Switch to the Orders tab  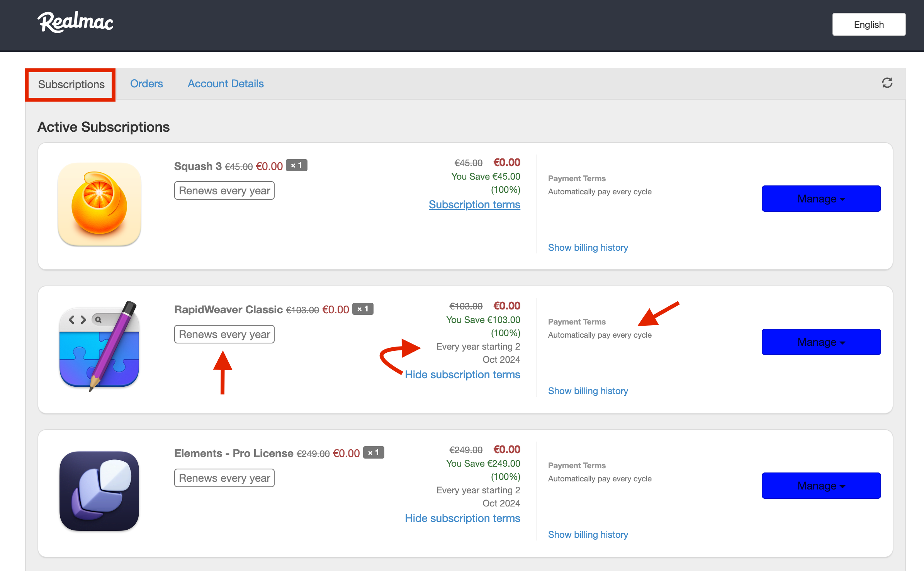pyautogui.click(x=146, y=83)
